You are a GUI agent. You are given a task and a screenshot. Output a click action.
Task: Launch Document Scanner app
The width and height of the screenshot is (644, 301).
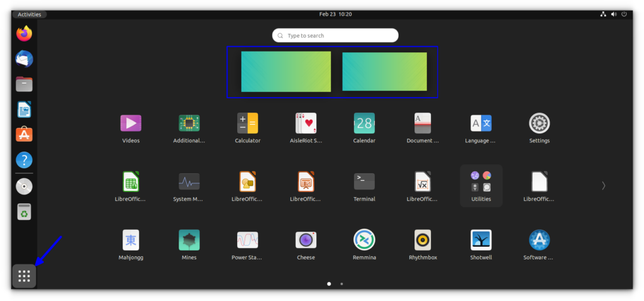(423, 123)
